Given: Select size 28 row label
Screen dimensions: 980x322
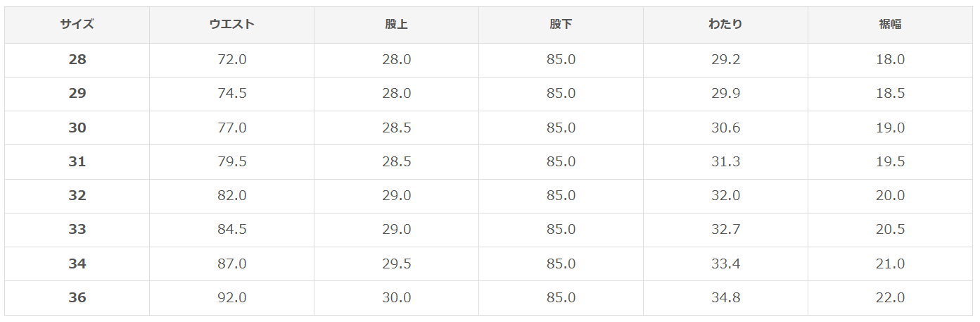Looking at the screenshot, I should pos(77,60).
